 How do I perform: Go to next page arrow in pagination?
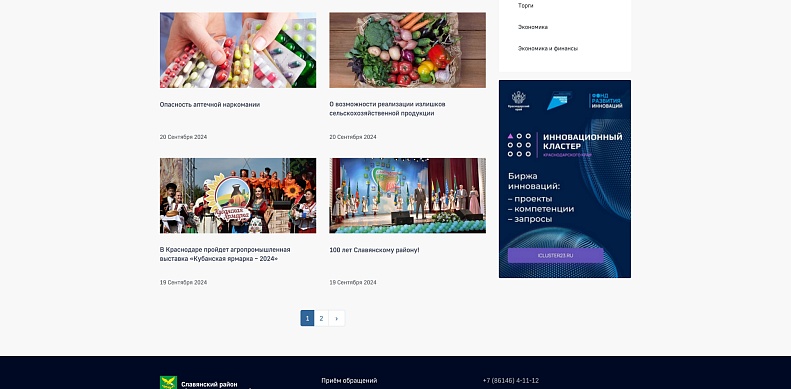(x=336, y=318)
